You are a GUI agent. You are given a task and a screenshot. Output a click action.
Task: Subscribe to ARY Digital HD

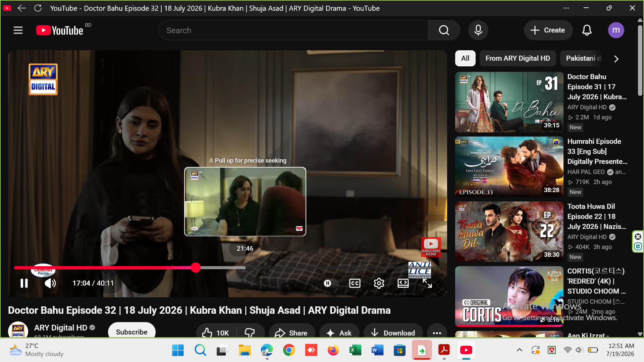pos(132,331)
